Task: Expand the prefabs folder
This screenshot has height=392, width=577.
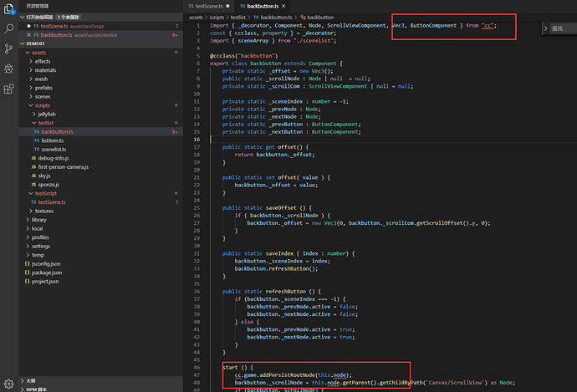Action: pos(43,88)
